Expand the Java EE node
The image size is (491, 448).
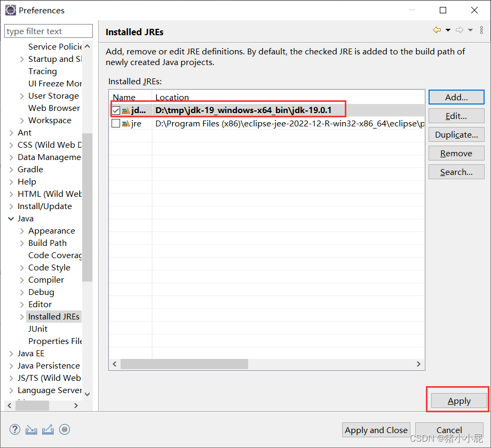11,354
